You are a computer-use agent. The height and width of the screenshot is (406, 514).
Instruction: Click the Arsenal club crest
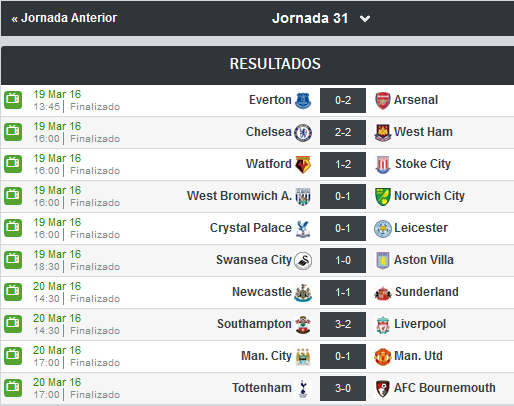point(382,100)
